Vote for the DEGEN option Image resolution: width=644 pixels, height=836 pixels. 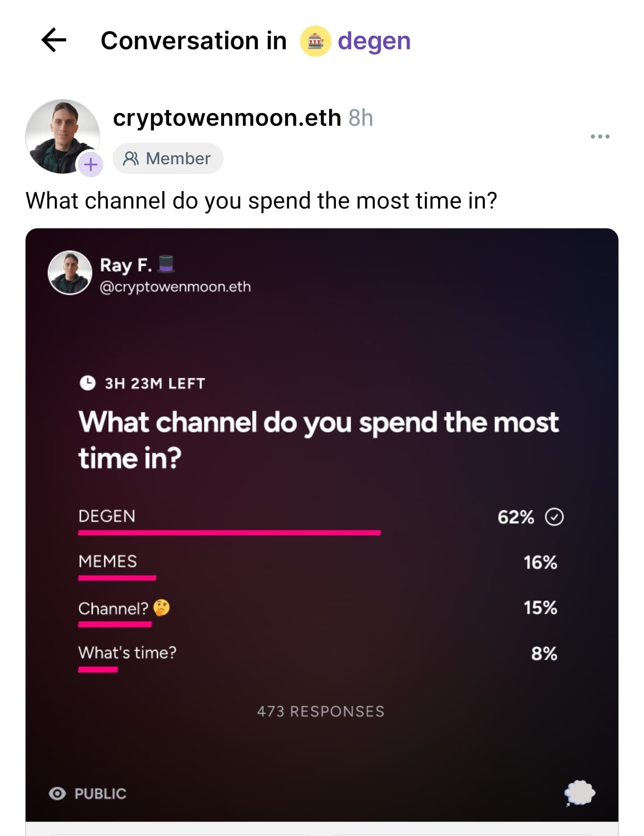[321, 520]
